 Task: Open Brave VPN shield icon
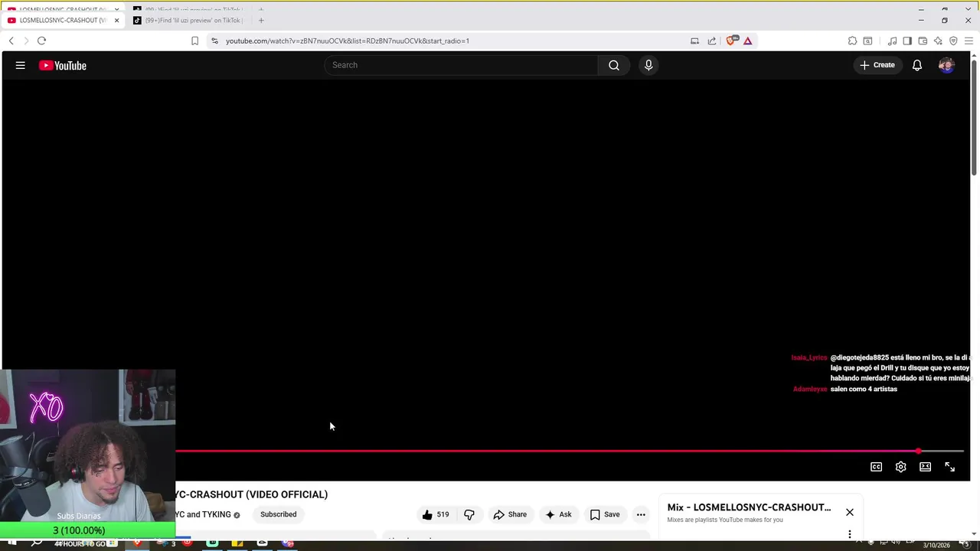click(953, 41)
